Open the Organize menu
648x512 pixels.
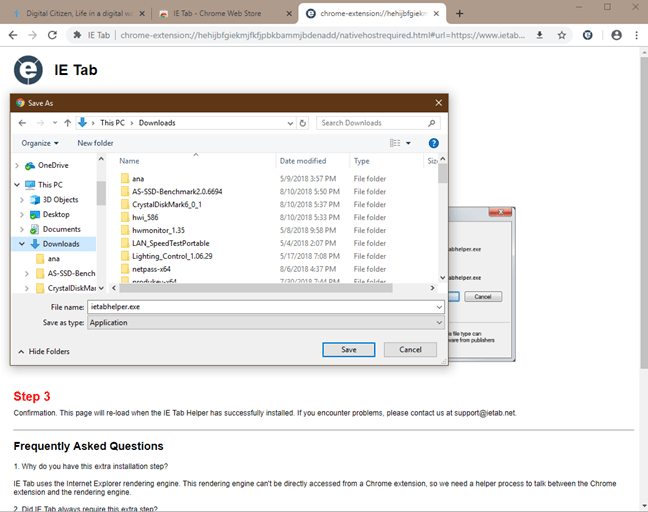click(40, 143)
